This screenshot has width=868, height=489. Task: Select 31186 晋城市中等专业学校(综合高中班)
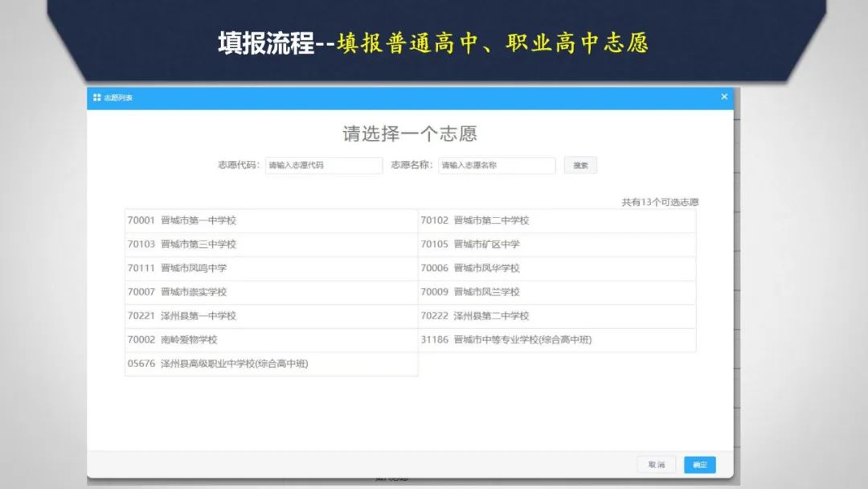pyautogui.click(x=557, y=339)
